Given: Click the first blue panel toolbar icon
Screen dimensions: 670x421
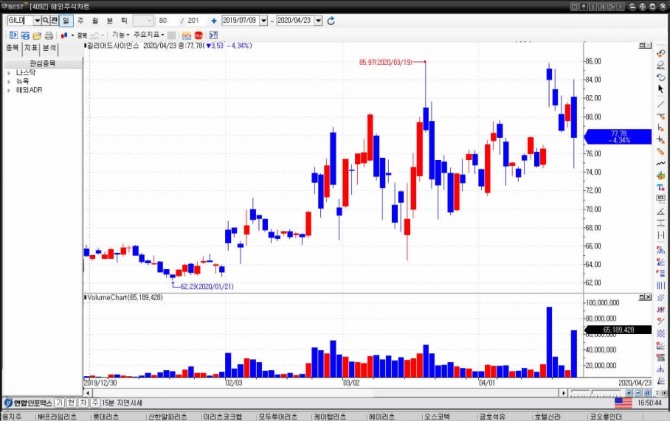Looking at the screenshot, I should tap(13, 35).
